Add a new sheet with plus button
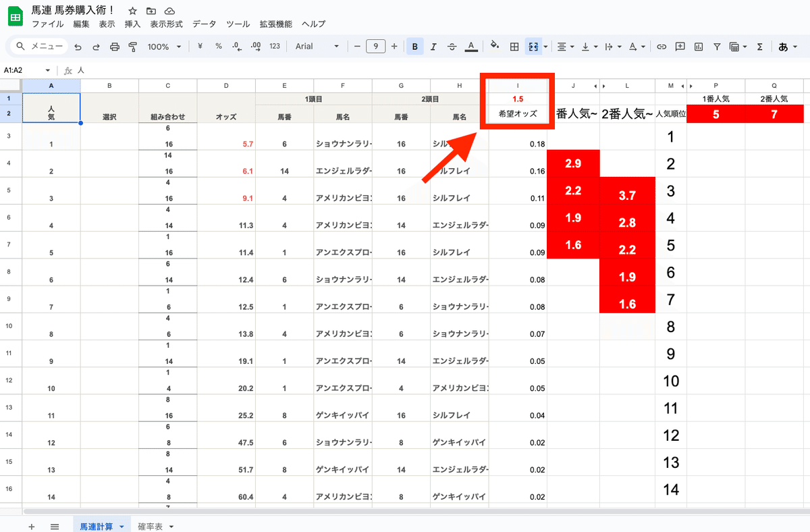810x532 pixels. [31, 526]
